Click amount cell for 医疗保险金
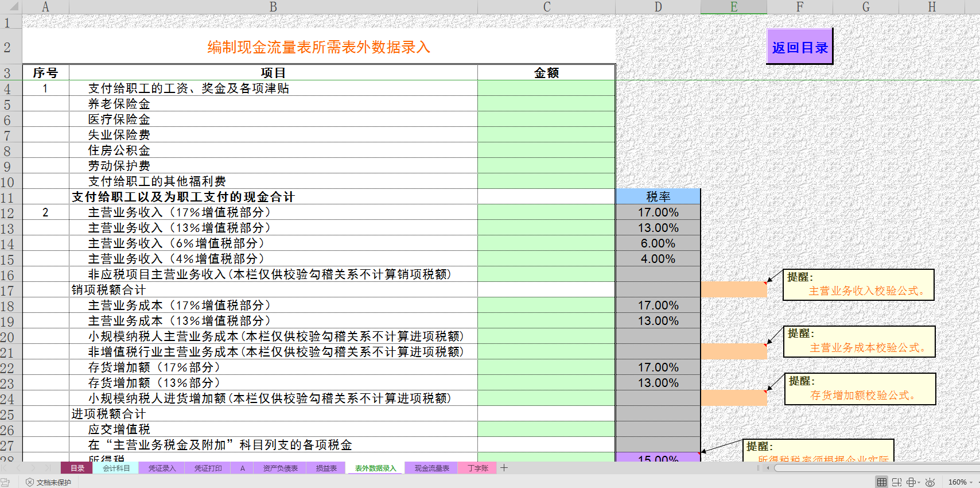Image resolution: width=980 pixels, height=488 pixels. click(x=546, y=119)
